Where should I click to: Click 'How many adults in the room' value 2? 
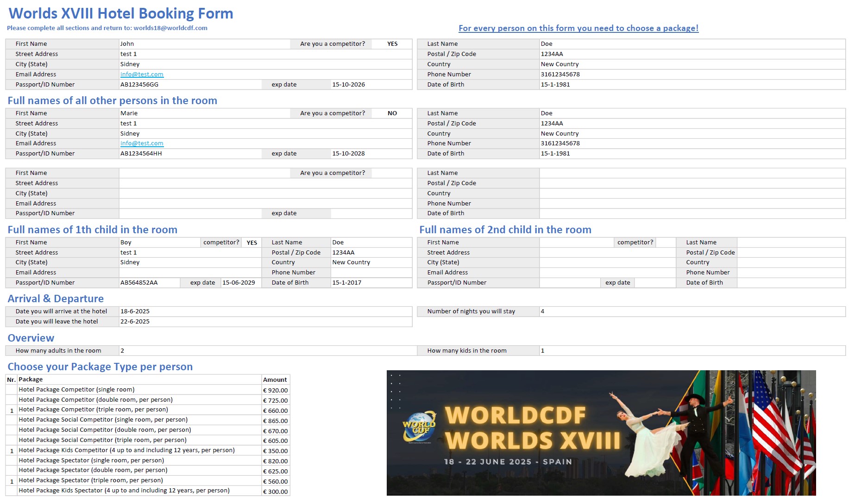(x=267, y=351)
